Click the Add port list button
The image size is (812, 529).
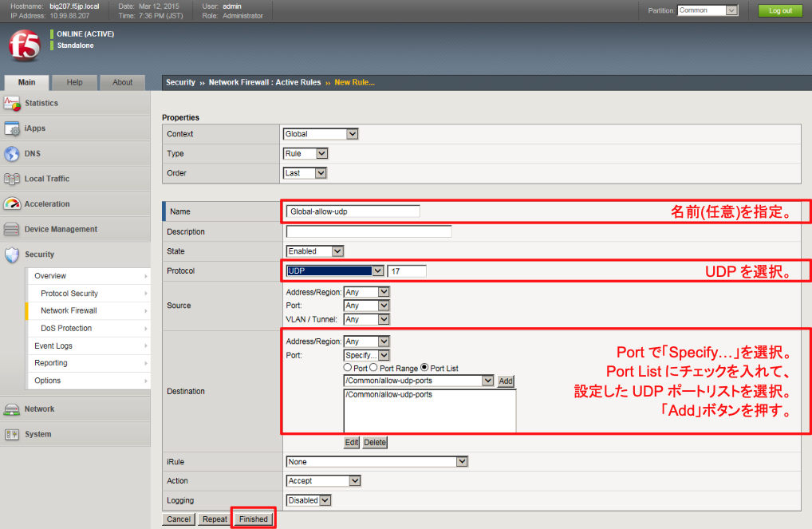point(506,381)
